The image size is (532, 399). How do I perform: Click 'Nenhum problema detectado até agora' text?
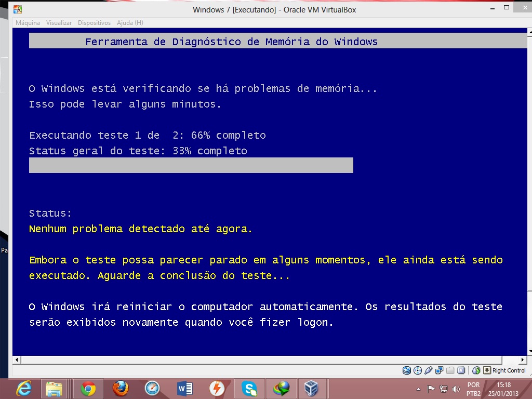tap(140, 229)
